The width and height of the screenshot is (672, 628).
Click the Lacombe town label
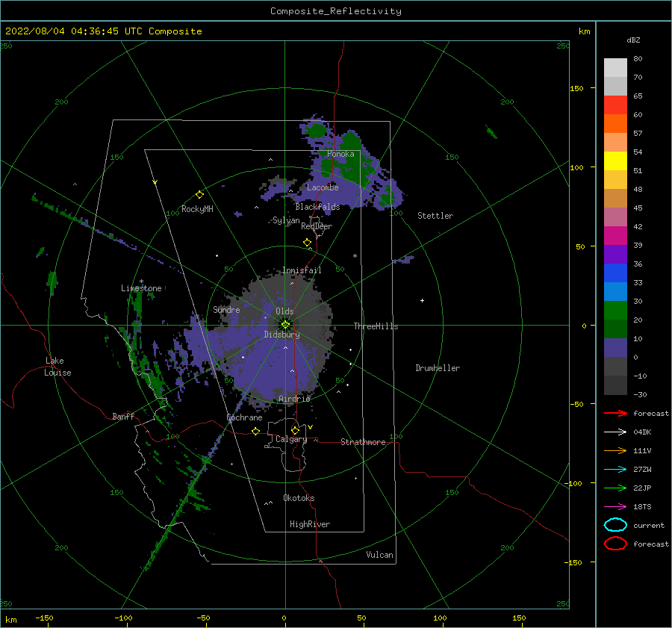tap(323, 187)
